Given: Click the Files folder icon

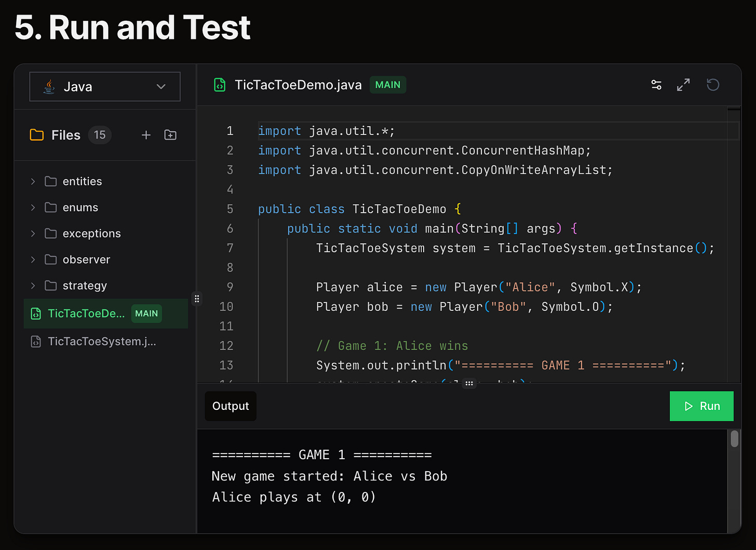Looking at the screenshot, I should (37, 135).
